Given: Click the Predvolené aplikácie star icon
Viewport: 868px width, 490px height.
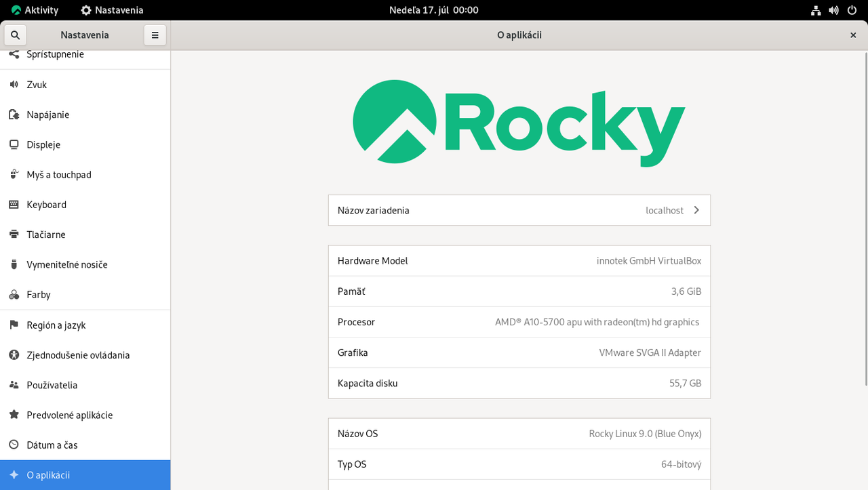Looking at the screenshot, I should (x=14, y=415).
